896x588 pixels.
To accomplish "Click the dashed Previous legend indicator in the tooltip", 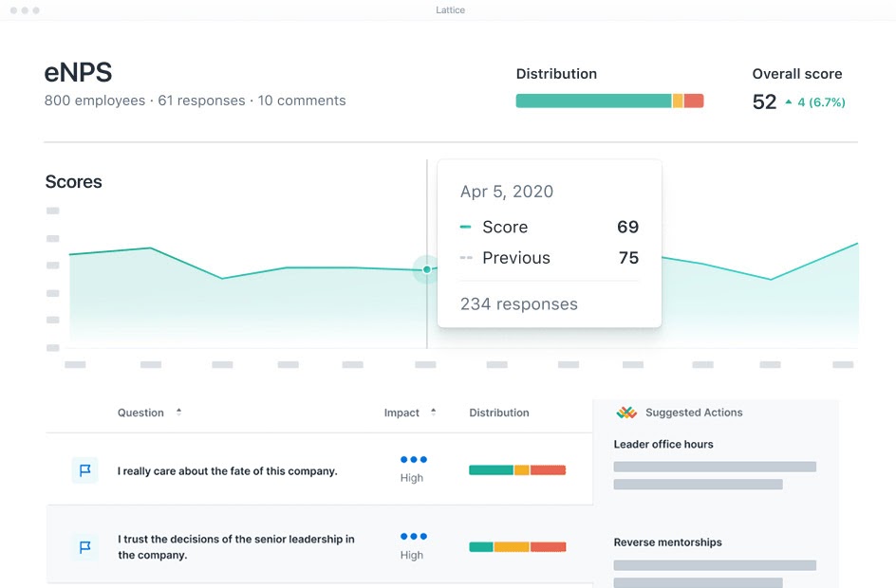I will [x=467, y=257].
